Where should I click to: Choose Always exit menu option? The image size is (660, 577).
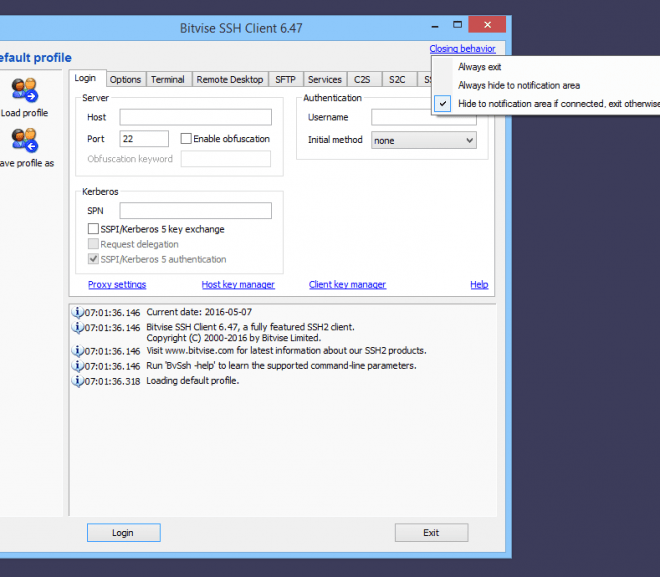479,67
